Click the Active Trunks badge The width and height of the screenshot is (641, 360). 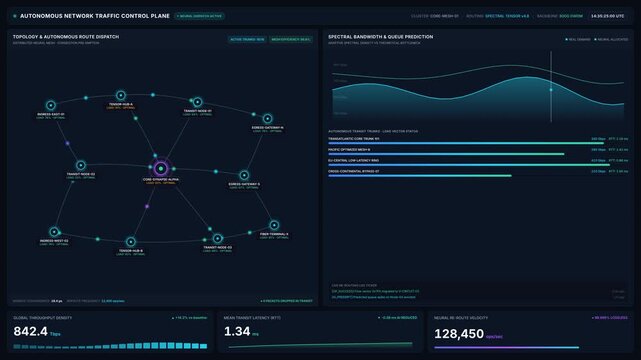pos(247,39)
